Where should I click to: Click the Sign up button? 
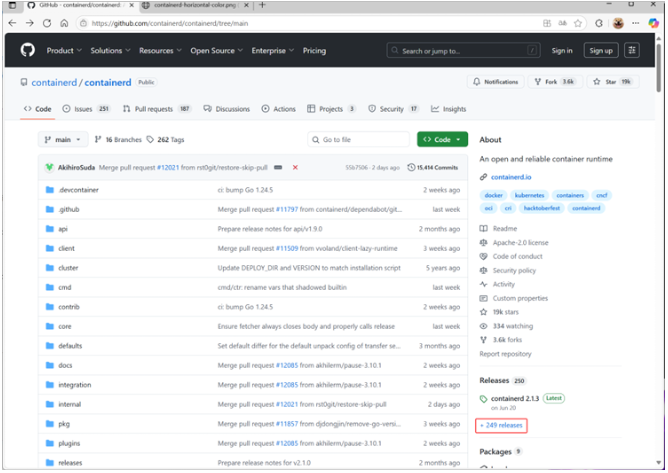pyautogui.click(x=601, y=50)
